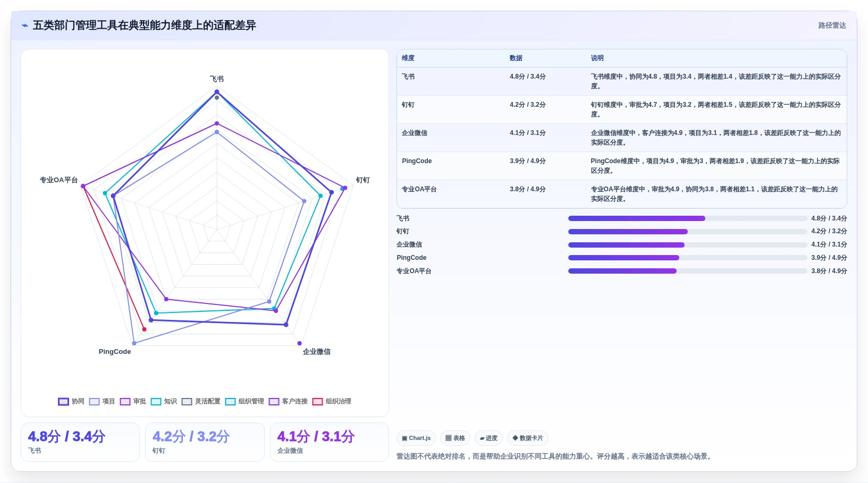Click the 3.8分 / 4.9分 table cell
The height and width of the screenshot is (483, 868).
pos(528,189)
